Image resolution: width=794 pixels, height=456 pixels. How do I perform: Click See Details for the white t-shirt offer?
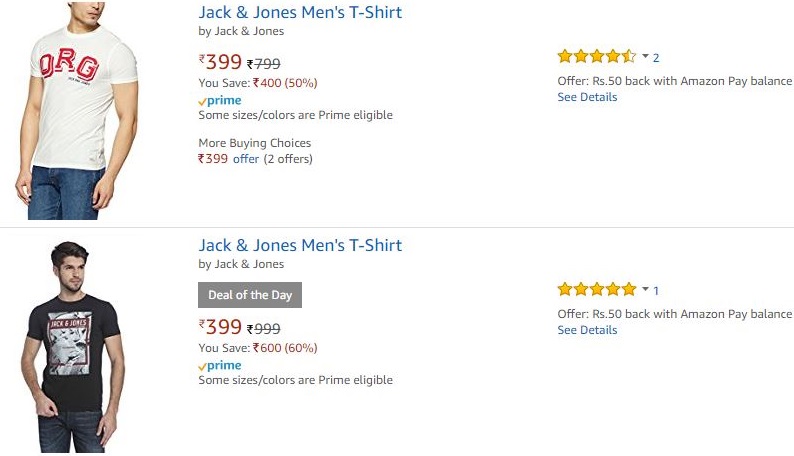587,97
